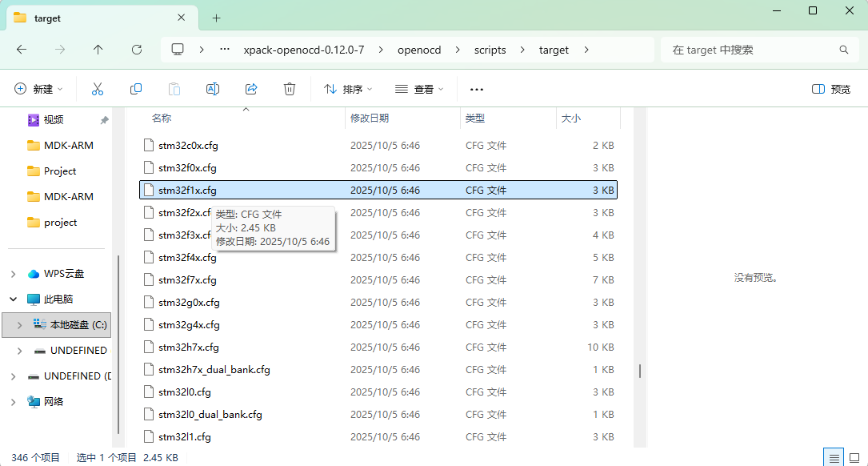Select 此电脑 in sidebar
The height and width of the screenshot is (466, 868).
click(58, 299)
